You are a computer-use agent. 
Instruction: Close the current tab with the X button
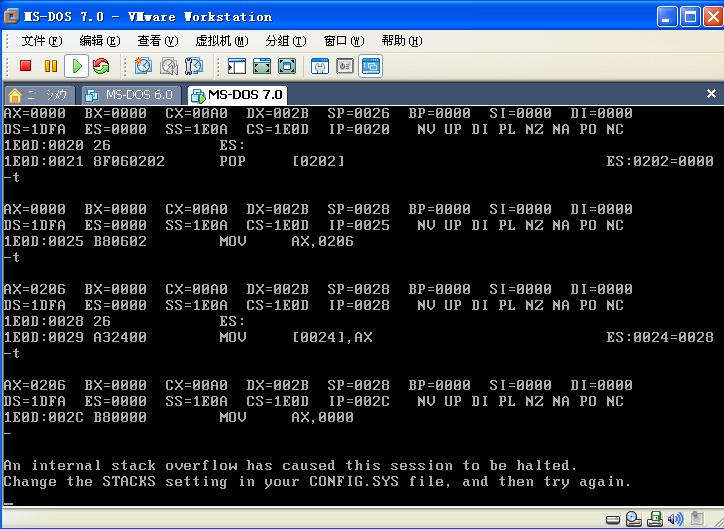click(712, 94)
